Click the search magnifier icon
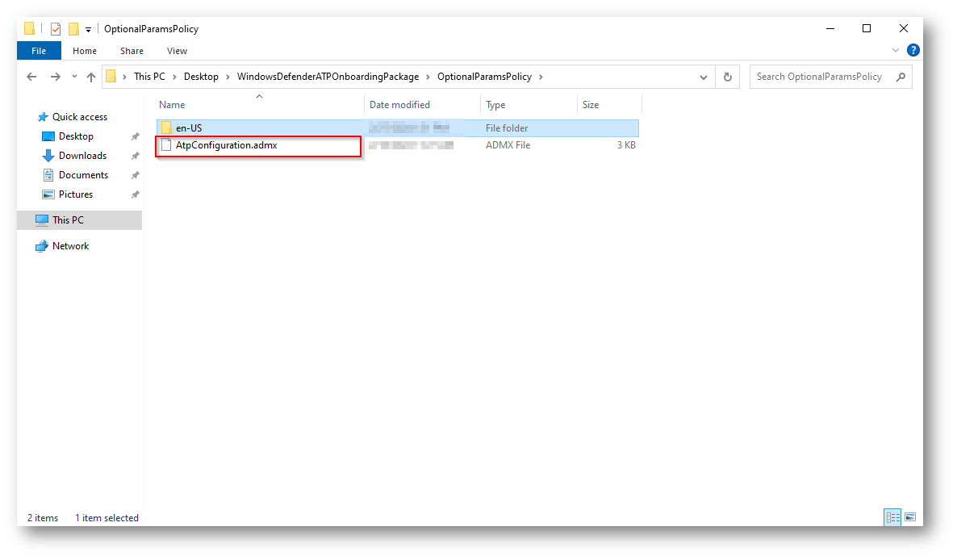Viewport: 957px width, 560px height. 901,77
